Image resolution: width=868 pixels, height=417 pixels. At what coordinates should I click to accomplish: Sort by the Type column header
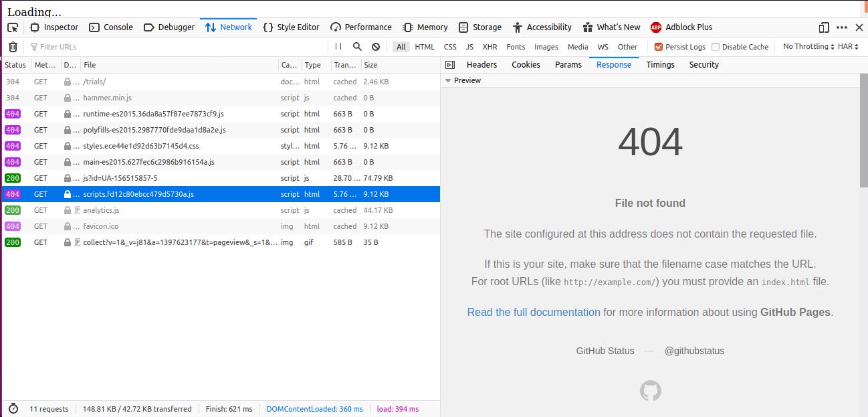pos(315,65)
